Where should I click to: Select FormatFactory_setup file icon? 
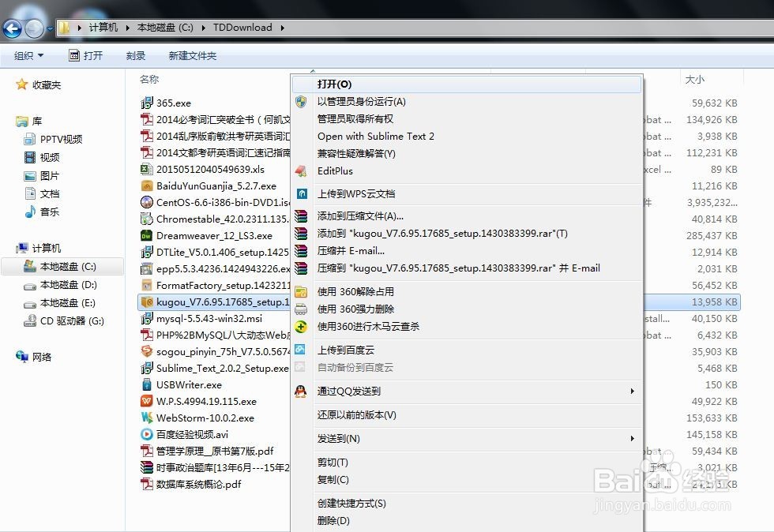[147, 285]
